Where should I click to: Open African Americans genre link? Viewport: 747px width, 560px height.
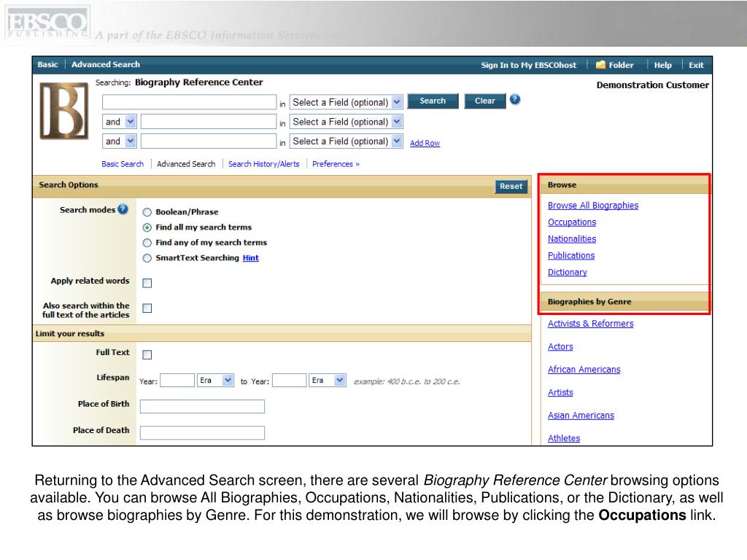pyautogui.click(x=584, y=370)
